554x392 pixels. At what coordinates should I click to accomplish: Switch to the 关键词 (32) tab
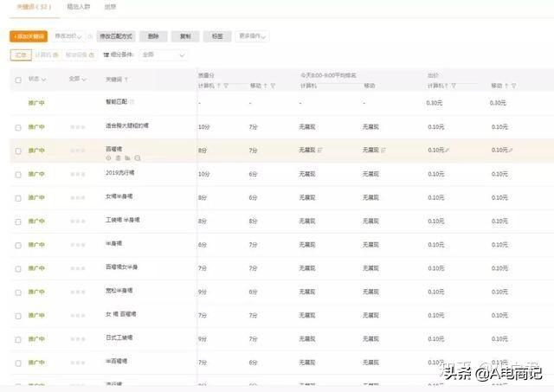click(x=35, y=7)
